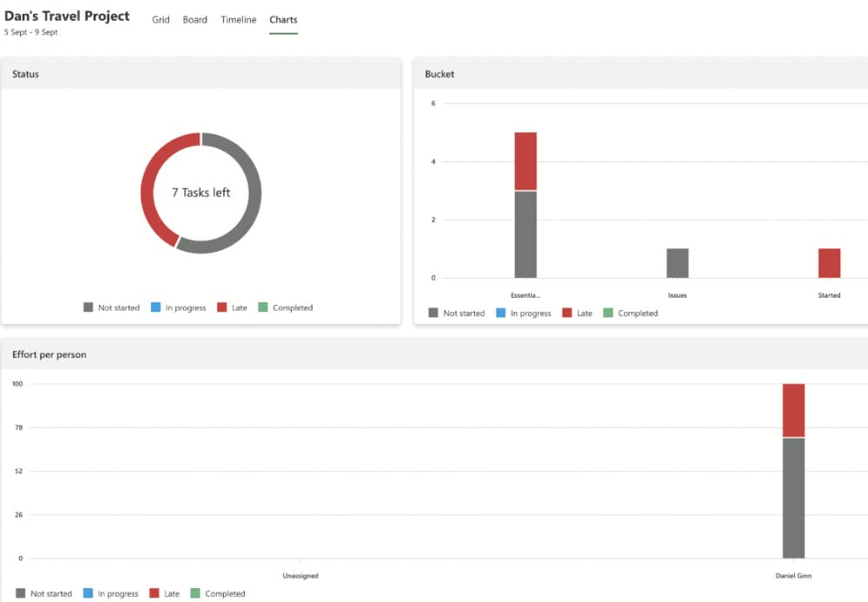
Task: Click the green Completed swatch in Bucket legend
Action: click(x=608, y=313)
